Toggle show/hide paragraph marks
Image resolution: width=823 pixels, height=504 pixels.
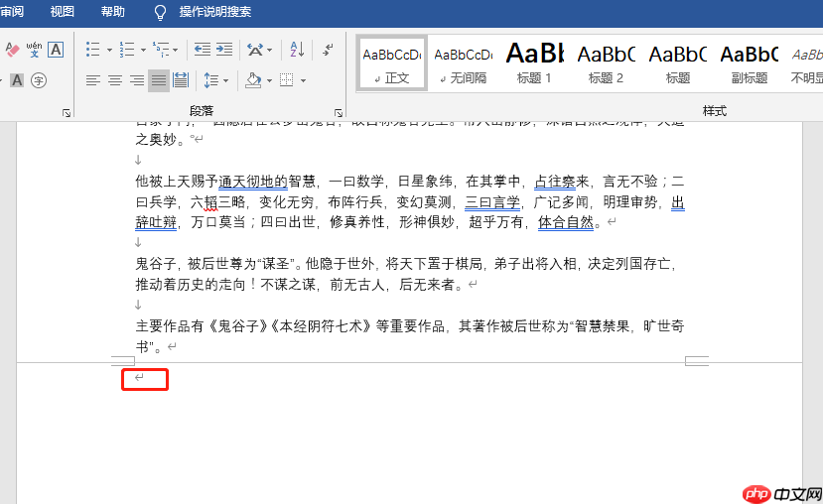click(x=328, y=50)
